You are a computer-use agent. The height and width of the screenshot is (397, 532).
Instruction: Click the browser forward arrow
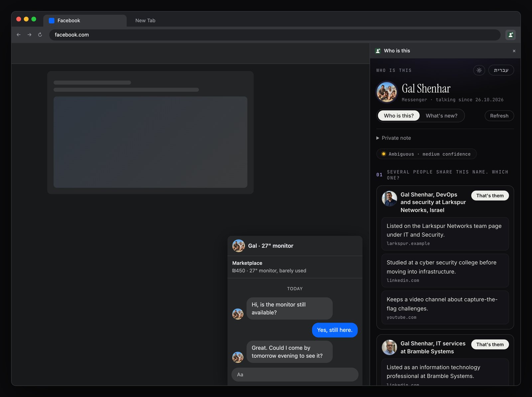(29, 35)
